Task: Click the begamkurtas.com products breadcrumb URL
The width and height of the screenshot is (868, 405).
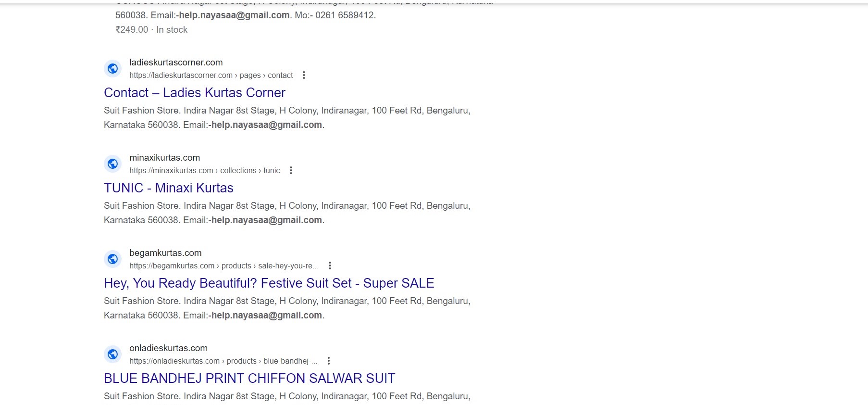Action: point(223,266)
